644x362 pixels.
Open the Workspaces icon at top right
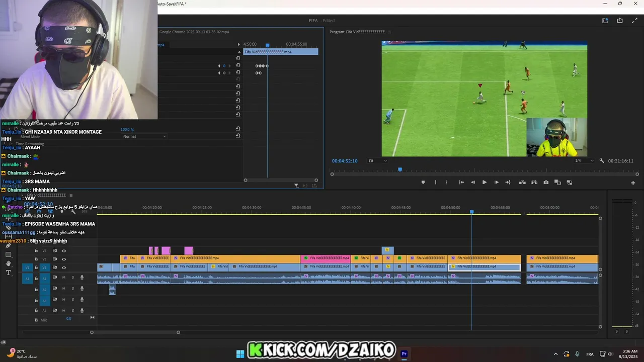605,21
